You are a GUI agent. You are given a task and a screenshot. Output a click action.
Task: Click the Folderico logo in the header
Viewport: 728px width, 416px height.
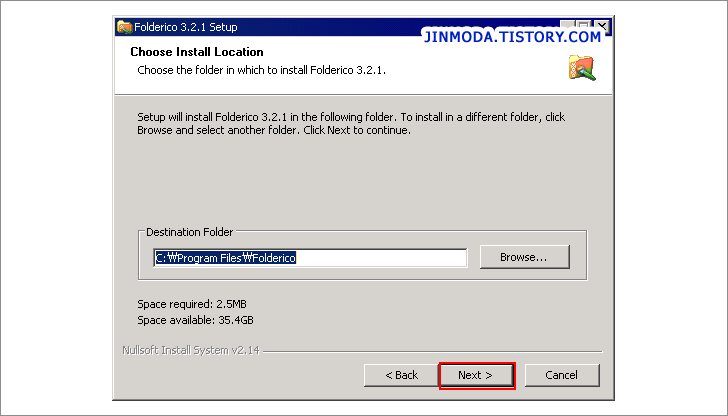[582, 68]
